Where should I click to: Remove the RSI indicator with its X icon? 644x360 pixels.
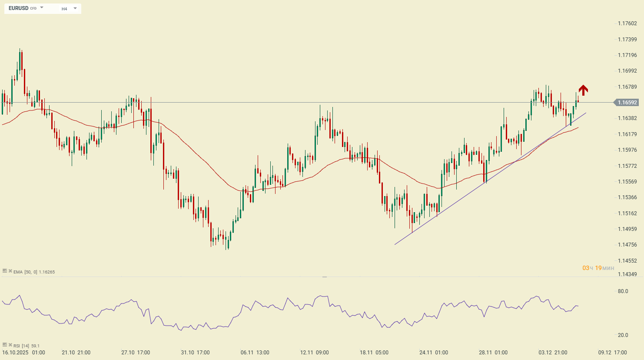10,345
